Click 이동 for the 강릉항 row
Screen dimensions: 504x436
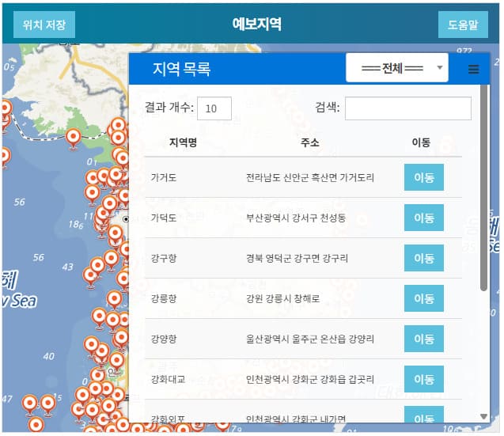[423, 298]
